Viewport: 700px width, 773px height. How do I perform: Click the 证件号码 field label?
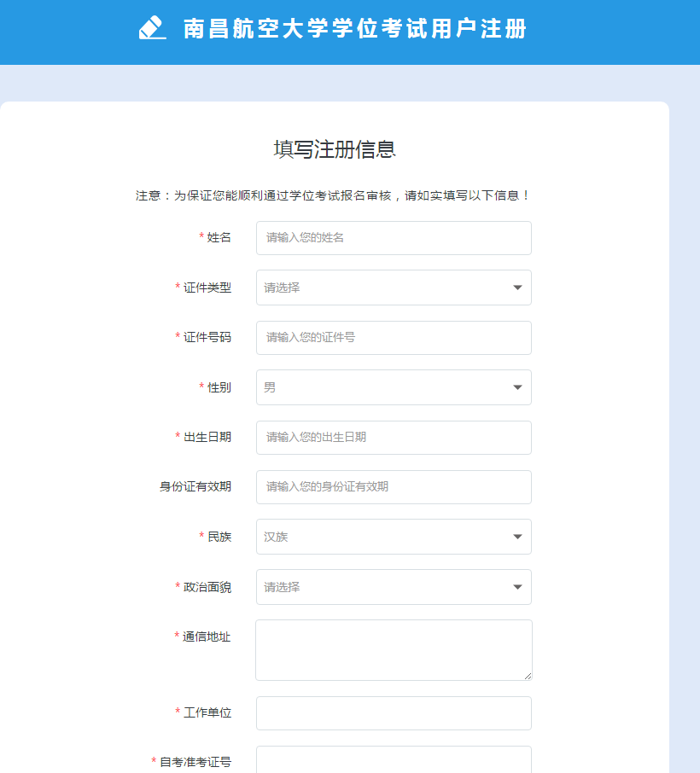click(x=207, y=337)
